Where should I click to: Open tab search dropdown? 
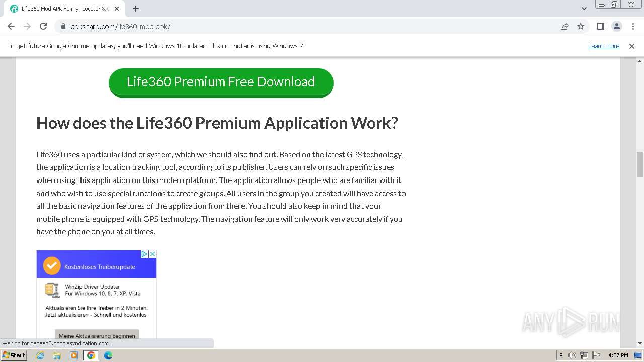click(584, 9)
